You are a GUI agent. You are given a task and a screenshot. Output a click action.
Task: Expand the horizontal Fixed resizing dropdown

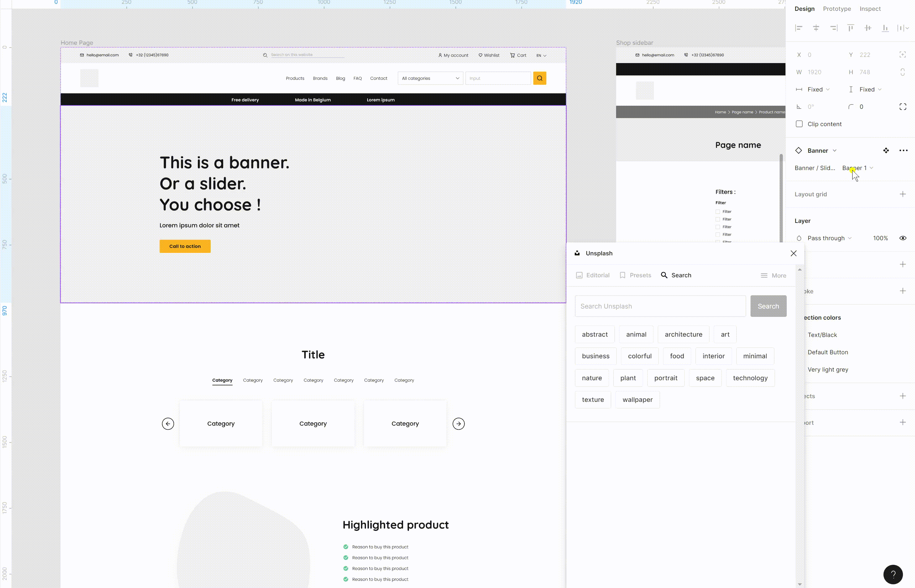point(818,89)
